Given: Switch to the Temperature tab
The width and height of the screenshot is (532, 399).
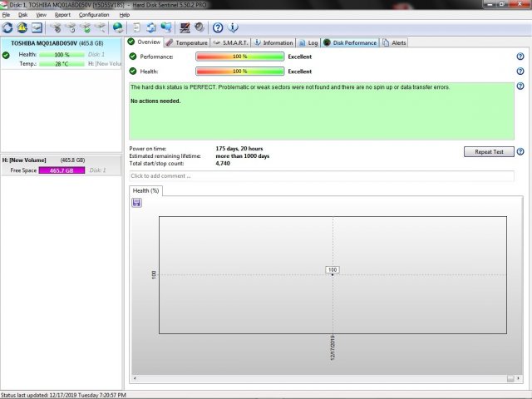Looking at the screenshot, I should 186,42.
